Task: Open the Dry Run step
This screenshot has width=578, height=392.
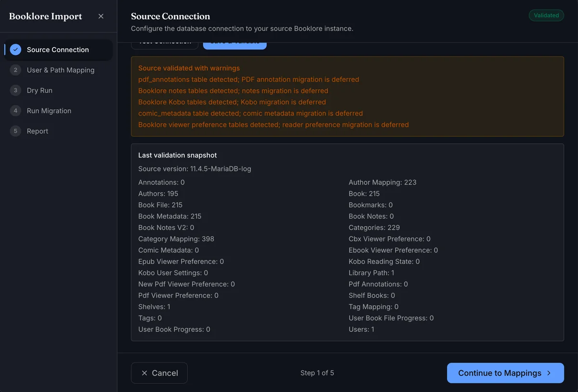Action: pos(58,90)
